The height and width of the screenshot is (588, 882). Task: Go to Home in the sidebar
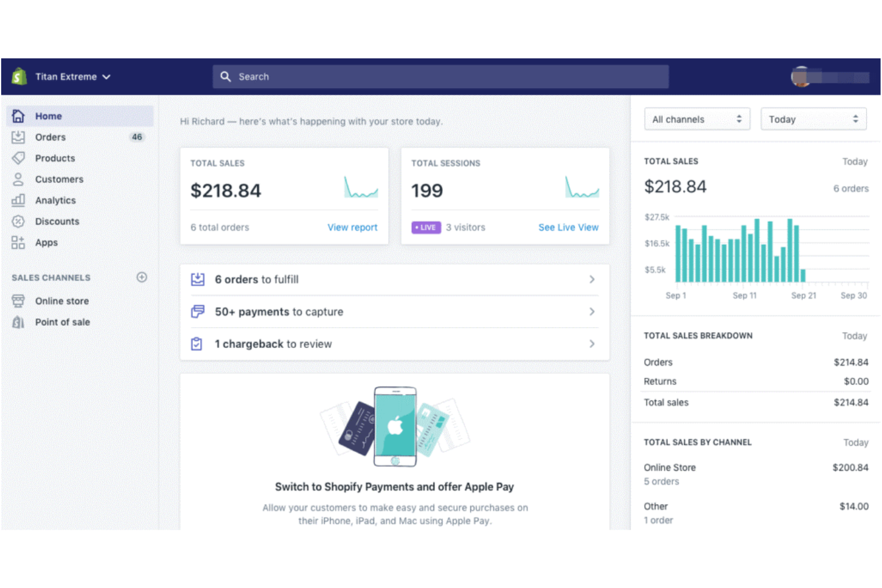[x=80, y=116]
